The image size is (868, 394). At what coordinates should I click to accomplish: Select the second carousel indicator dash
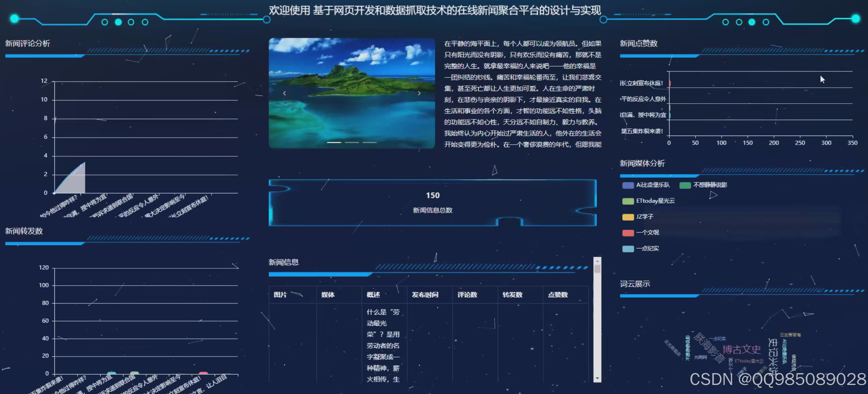(x=352, y=142)
